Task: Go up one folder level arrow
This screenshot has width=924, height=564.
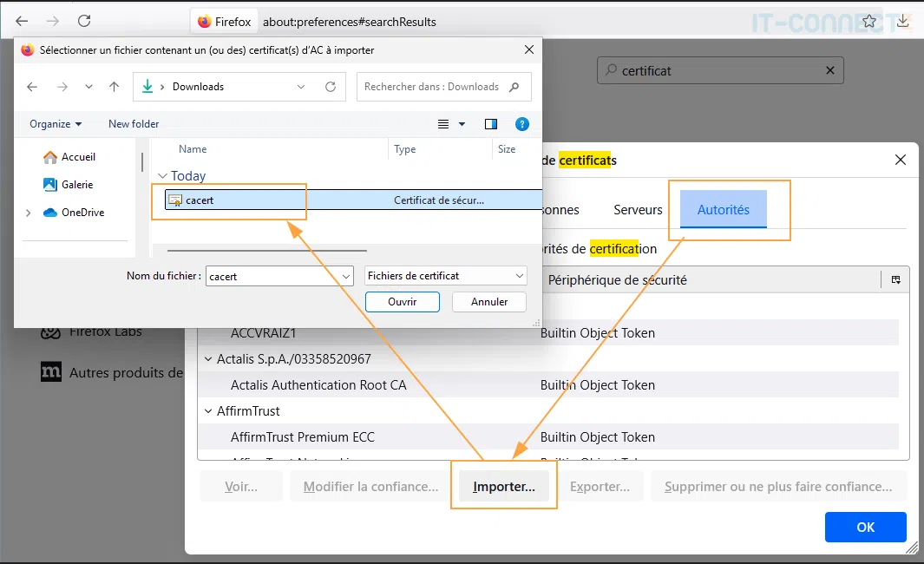Action: (x=114, y=87)
